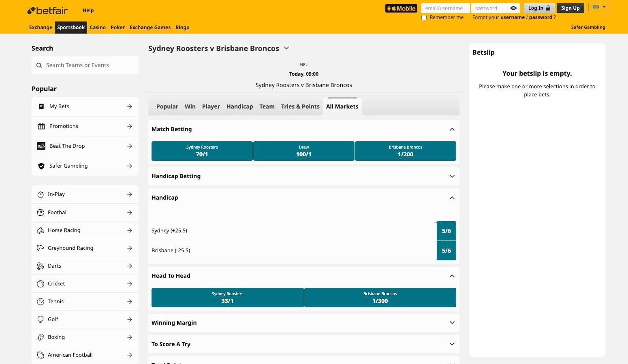Collapse the Handicap section
Image resolution: width=628 pixels, height=364 pixels.
coord(452,198)
